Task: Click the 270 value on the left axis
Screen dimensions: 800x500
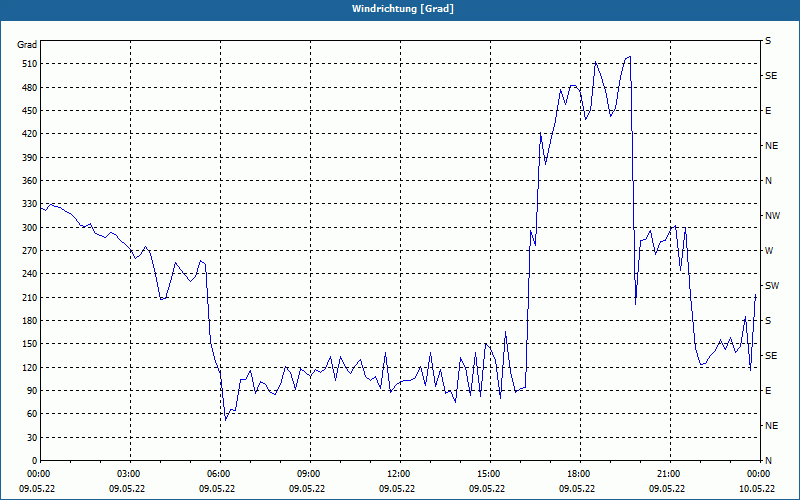Action: [29, 251]
